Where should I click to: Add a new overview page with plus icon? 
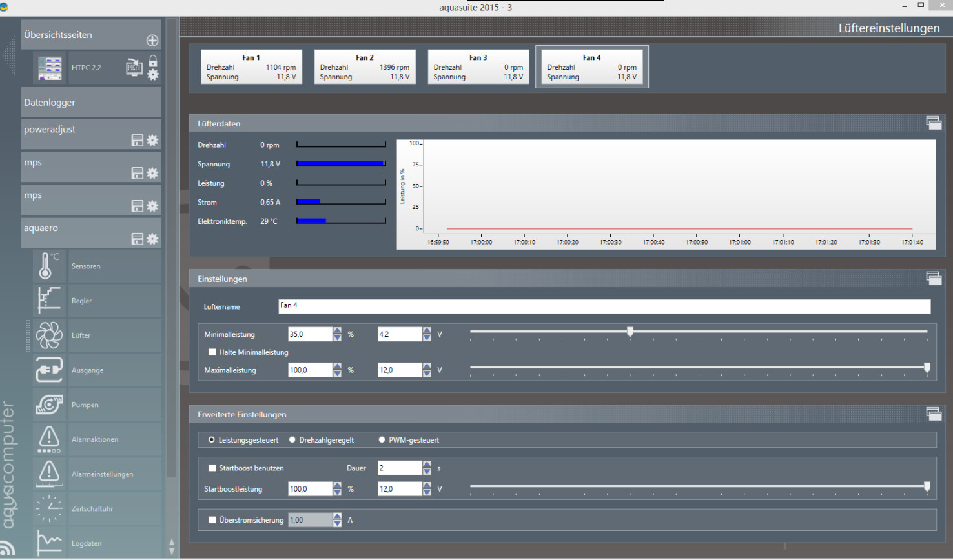tap(152, 41)
